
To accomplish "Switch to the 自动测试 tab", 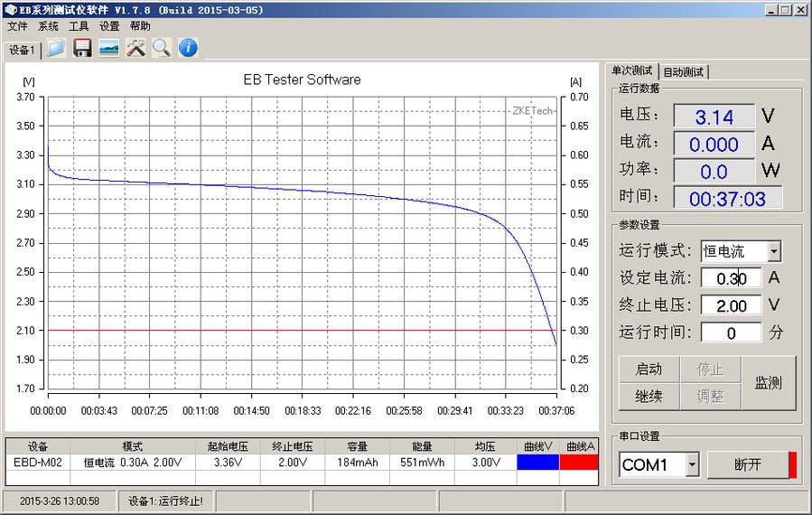I will click(x=684, y=72).
